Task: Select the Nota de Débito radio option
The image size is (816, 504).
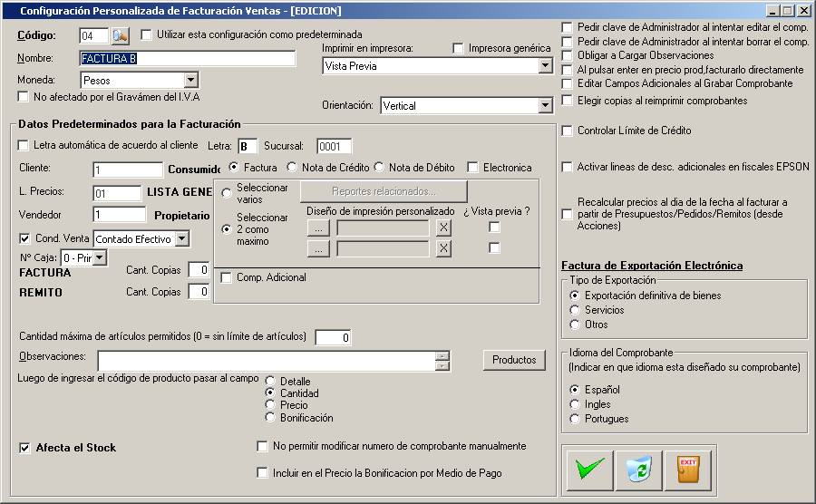Action: (379, 167)
